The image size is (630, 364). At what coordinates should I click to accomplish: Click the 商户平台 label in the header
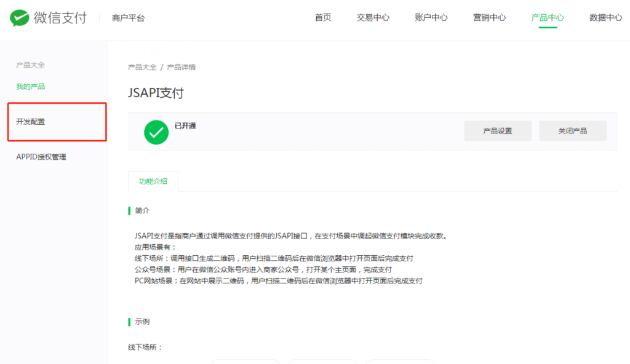128,18
